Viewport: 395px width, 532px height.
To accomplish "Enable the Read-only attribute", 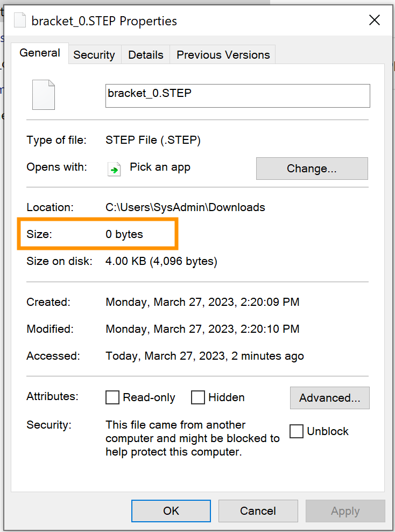I will [x=112, y=397].
